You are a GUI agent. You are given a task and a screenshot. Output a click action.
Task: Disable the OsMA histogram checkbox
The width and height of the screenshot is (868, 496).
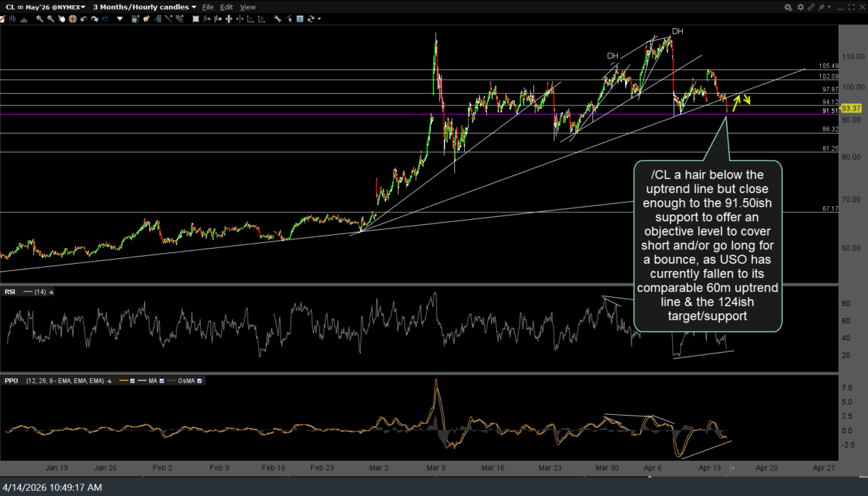[x=199, y=380]
